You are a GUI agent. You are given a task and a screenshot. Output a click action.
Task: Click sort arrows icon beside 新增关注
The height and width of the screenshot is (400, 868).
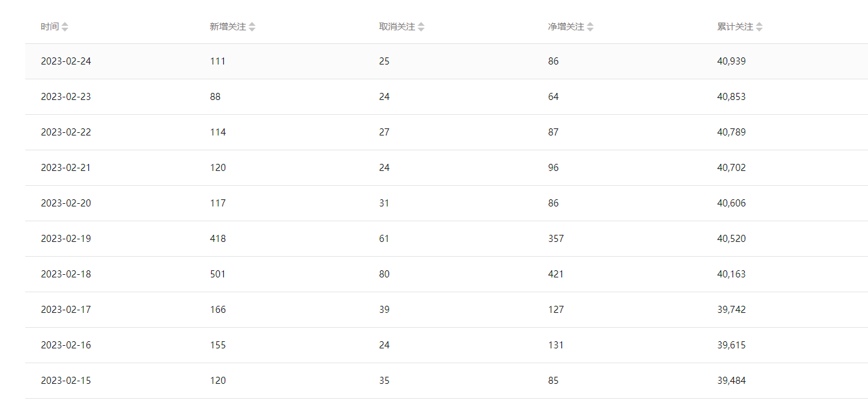point(252,27)
